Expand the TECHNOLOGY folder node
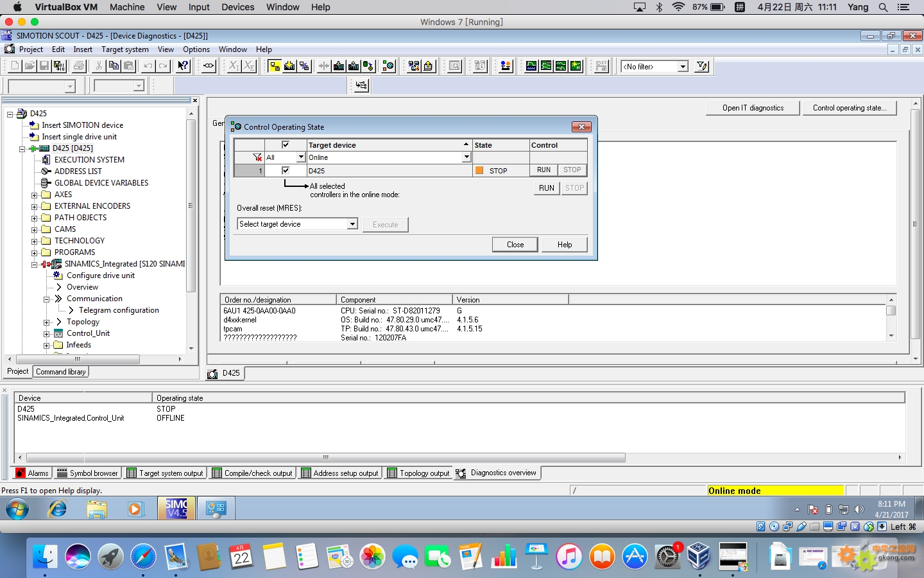This screenshot has height=578, width=924. (x=35, y=241)
